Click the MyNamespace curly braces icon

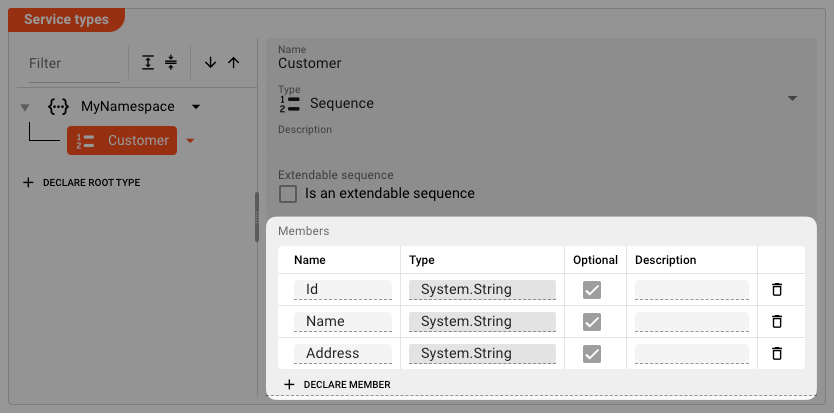(x=59, y=106)
